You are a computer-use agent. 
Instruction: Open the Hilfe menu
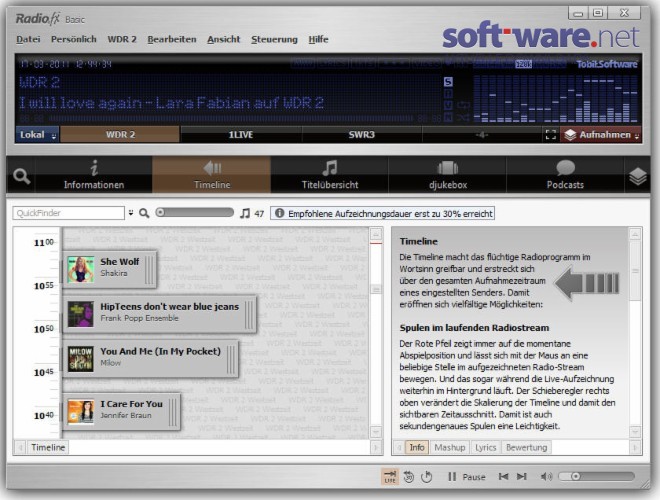click(x=318, y=39)
